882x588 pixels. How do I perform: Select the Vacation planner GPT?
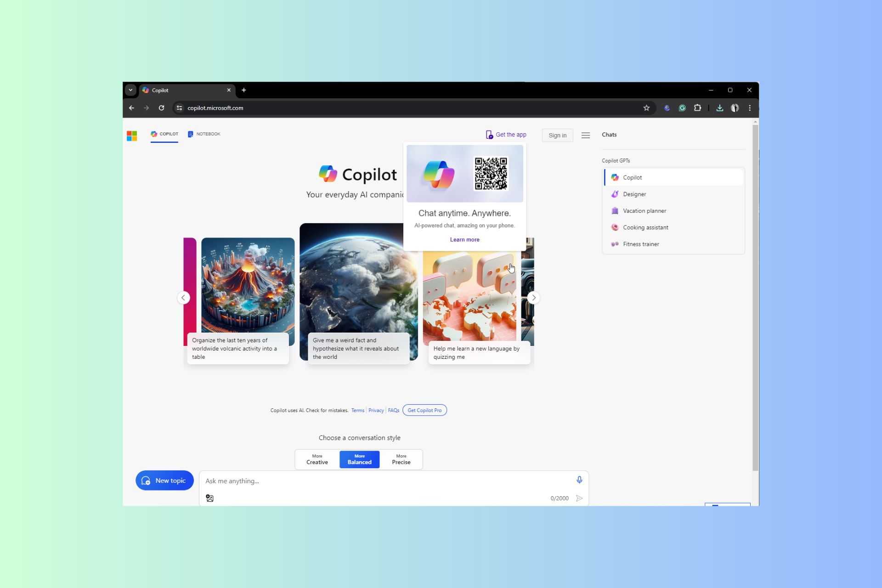673,211
